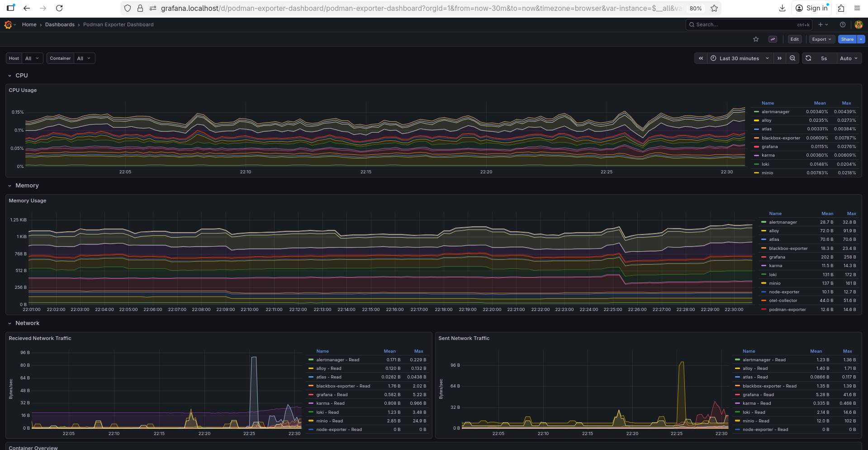The width and height of the screenshot is (868, 450).
Task: Change grafana - Read swatch in Sent Network Traffic
Action: pyautogui.click(x=737, y=395)
